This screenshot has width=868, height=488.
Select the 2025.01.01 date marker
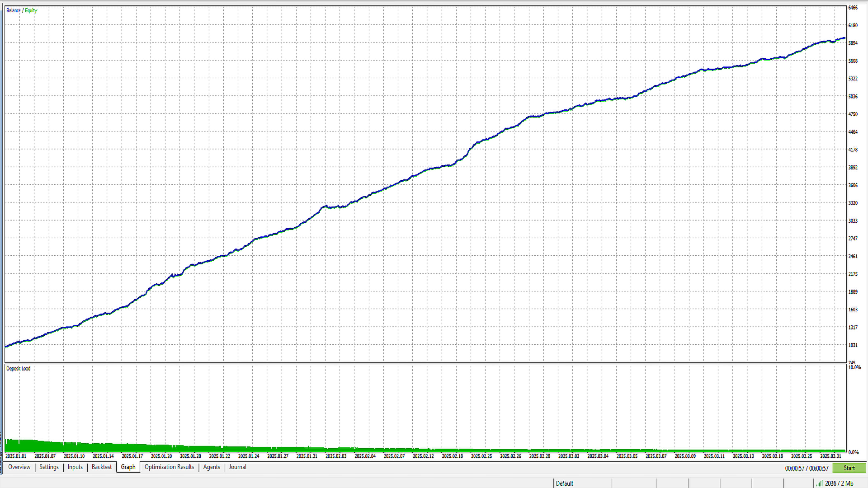click(x=16, y=456)
